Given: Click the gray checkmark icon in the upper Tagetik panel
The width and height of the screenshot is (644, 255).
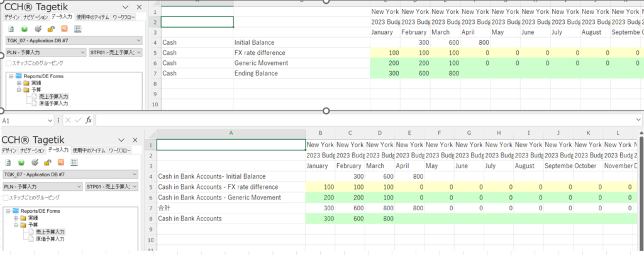Looking at the screenshot, I should (37, 29).
